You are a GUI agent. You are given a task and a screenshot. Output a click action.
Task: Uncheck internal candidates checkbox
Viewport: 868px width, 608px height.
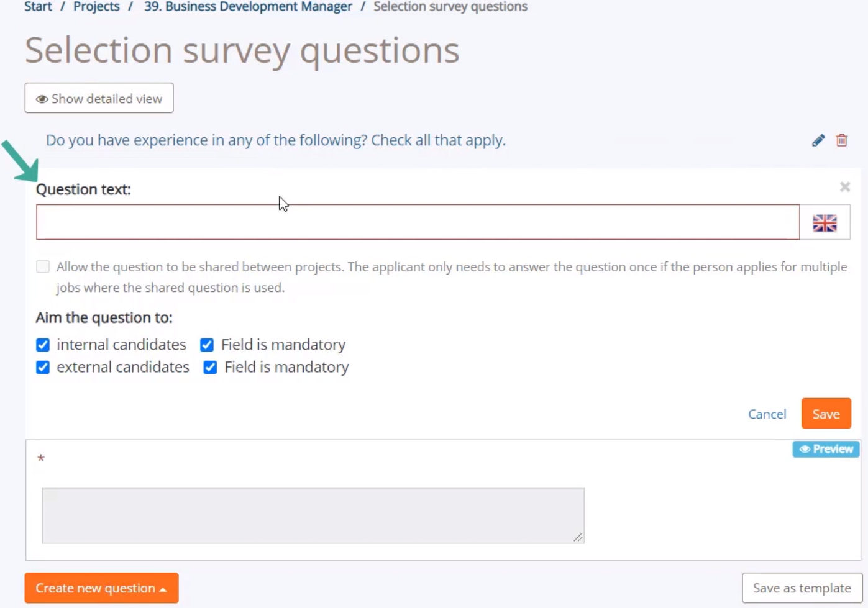pyautogui.click(x=43, y=345)
